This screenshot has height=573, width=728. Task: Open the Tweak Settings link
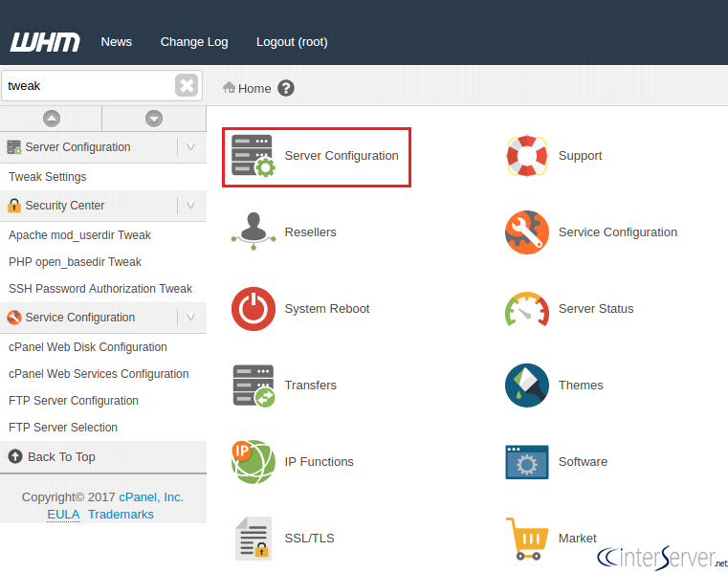pos(48,177)
